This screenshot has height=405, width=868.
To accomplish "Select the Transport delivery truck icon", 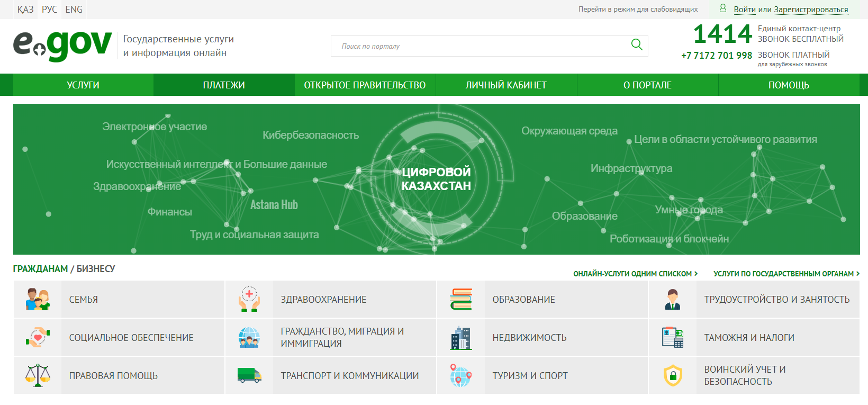I will point(249,375).
